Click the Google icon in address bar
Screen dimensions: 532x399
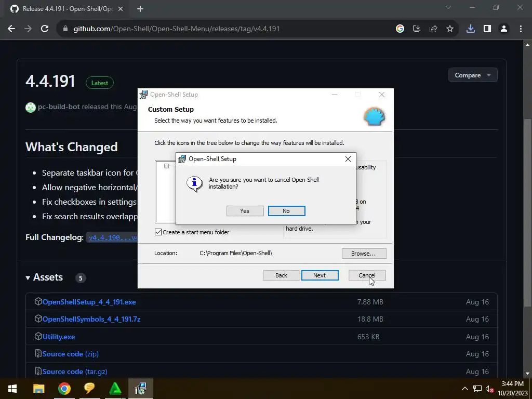point(400,29)
